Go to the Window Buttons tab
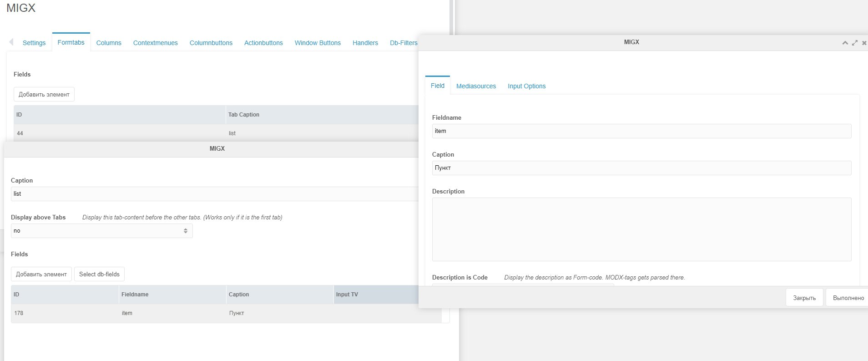The height and width of the screenshot is (361, 868). [x=318, y=43]
